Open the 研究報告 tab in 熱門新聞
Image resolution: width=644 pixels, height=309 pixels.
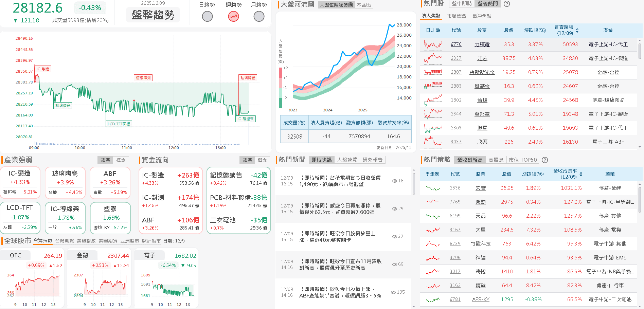point(372,160)
